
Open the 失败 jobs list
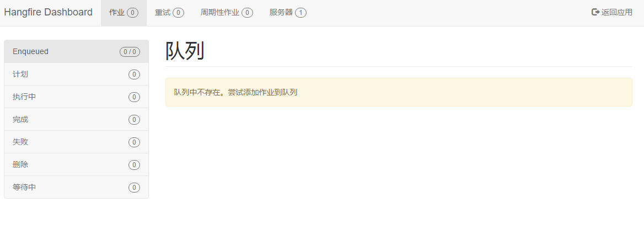77,142
